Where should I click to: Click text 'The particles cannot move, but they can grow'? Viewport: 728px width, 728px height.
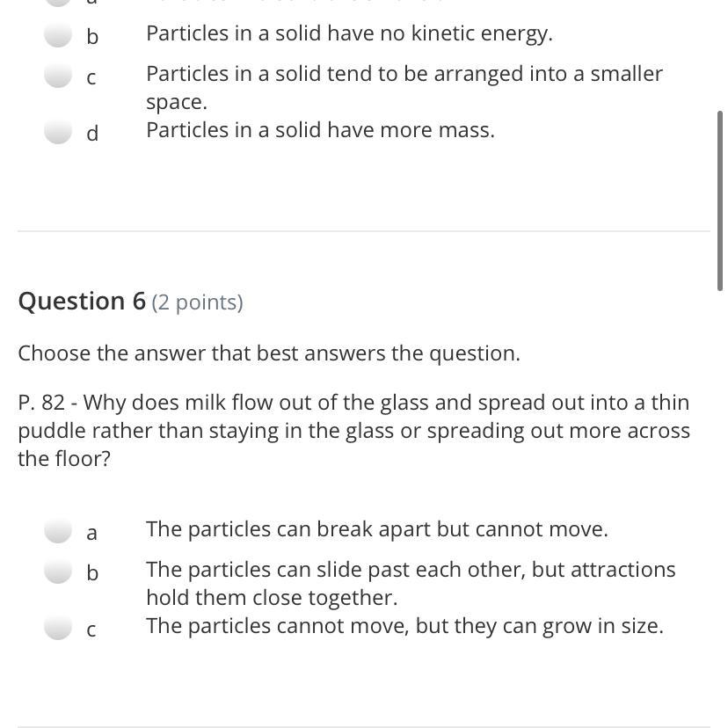point(404,626)
